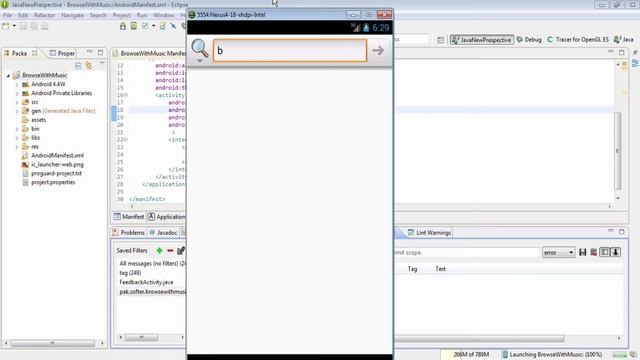Open the Lint check dropdown arrow
This screenshot has height=360, width=640.
tap(153, 26)
